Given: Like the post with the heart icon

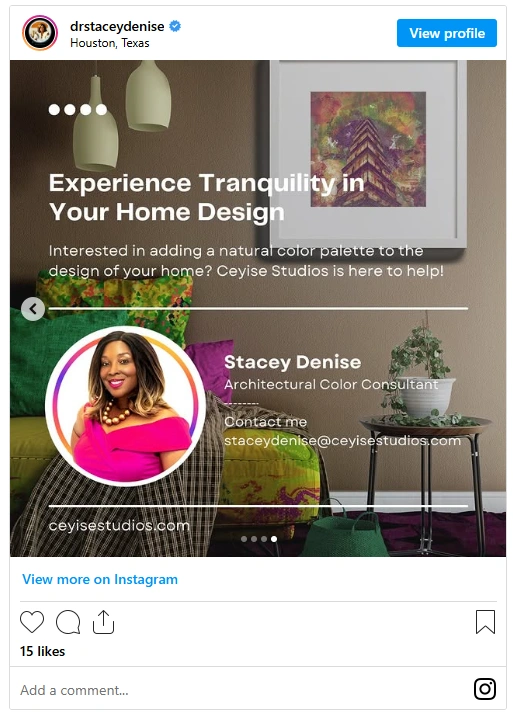Looking at the screenshot, I should tap(32, 622).
